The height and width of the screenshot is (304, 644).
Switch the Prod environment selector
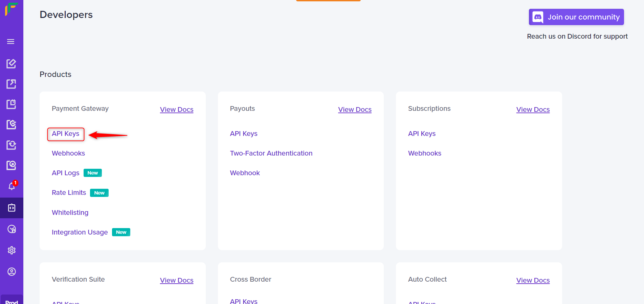click(12, 301)
